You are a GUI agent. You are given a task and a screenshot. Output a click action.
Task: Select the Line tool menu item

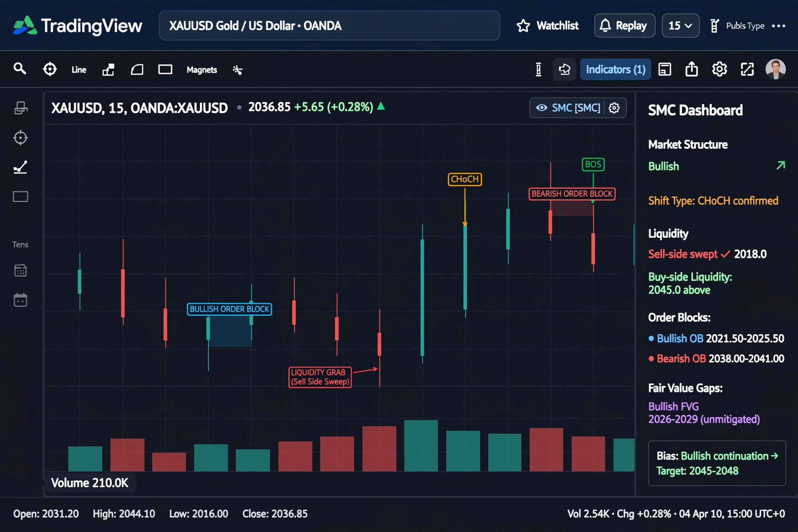click(79, 70)
